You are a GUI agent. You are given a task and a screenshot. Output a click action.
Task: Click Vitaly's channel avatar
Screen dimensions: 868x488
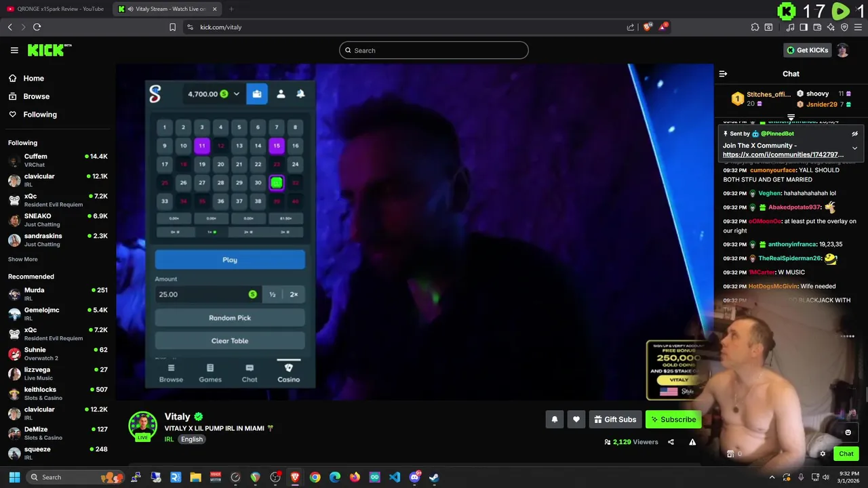click(142, 426)
